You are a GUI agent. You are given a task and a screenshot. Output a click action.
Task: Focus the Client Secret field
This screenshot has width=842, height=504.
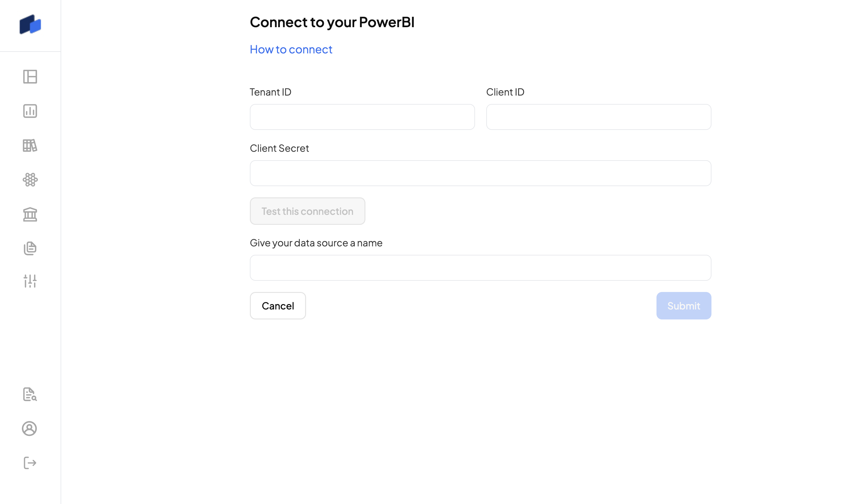click(x=481, y=173)
